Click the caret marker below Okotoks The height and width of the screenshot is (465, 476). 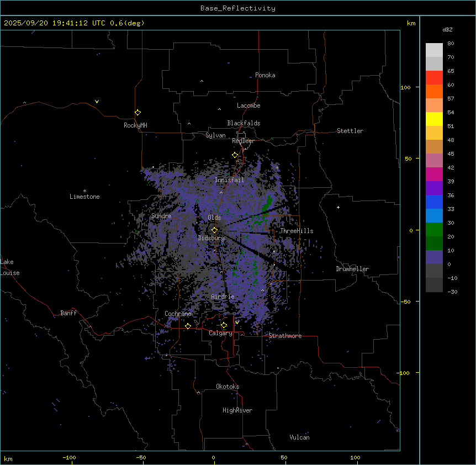click(x=198, y=393)
